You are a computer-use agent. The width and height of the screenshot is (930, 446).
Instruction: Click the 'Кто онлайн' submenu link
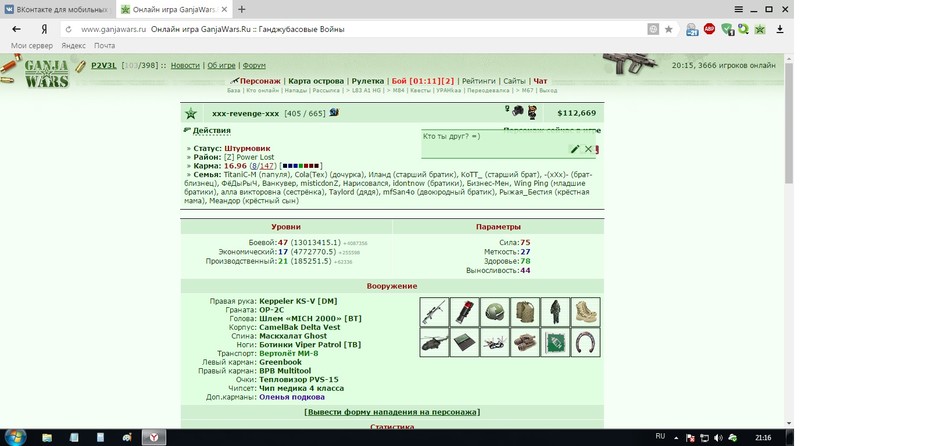pyautogui.click(x=262, y=91)
